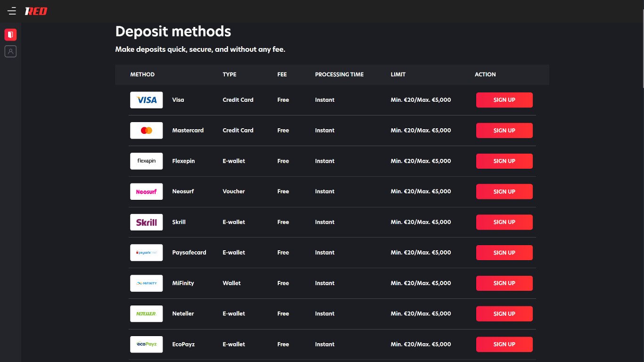Click the EcoPayz method name text
The width and height of the screenshot is (644, 362).
pyautogui.click(x=183, y=345)
